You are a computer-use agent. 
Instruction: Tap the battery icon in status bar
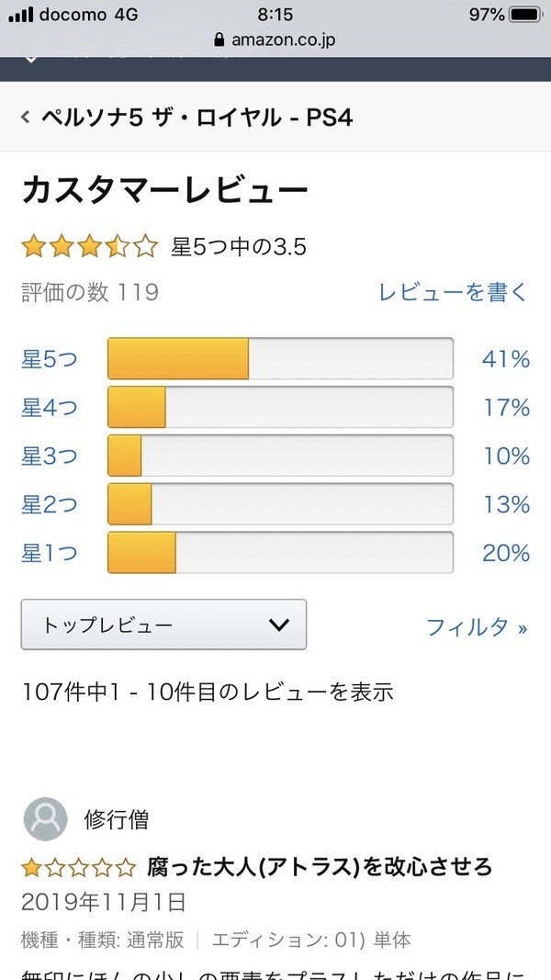point(526,15)
